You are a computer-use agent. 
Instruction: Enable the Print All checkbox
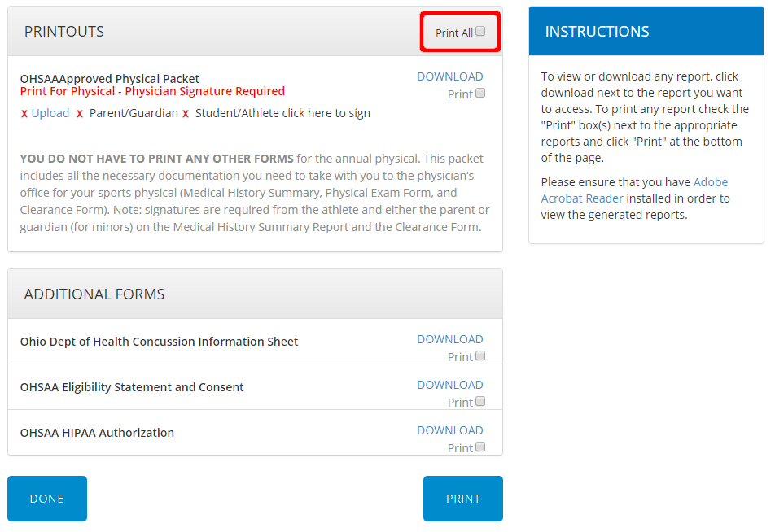coord(480,29)
